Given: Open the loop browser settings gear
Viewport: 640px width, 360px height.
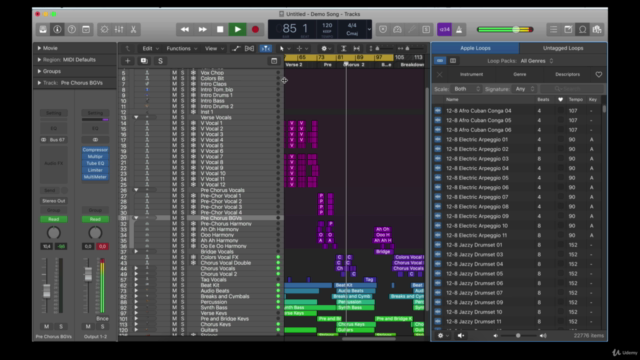Looking at the screenshot, I should 440,336.
